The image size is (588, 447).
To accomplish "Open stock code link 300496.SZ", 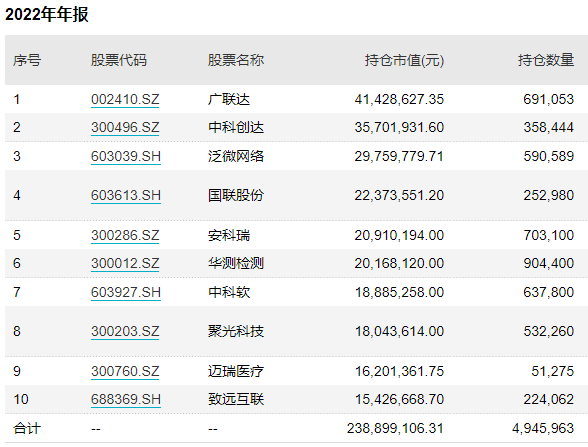I will coord(125,128).
